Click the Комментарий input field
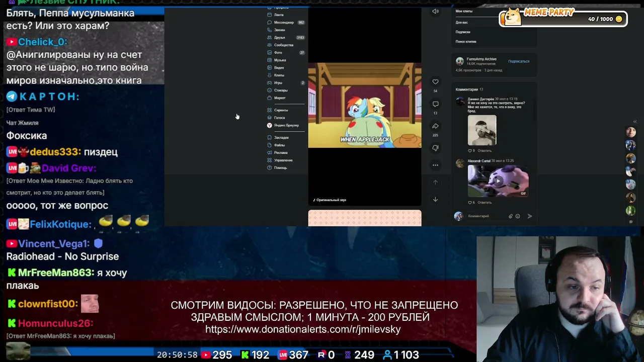644x362 pixels. pyautogui.click(x=486, y=216)
